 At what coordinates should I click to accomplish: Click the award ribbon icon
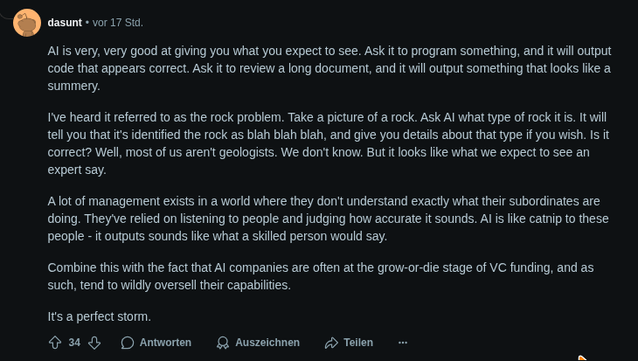(x=223, y=343)
